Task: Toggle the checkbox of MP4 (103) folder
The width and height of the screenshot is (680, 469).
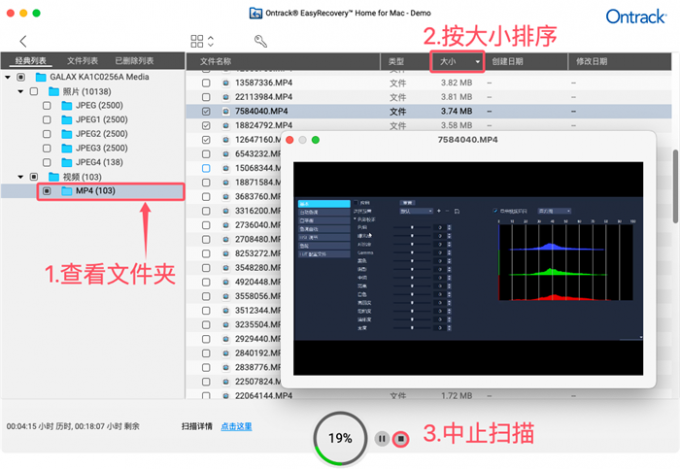Action: pyautogui.click(x=47, y=191)
